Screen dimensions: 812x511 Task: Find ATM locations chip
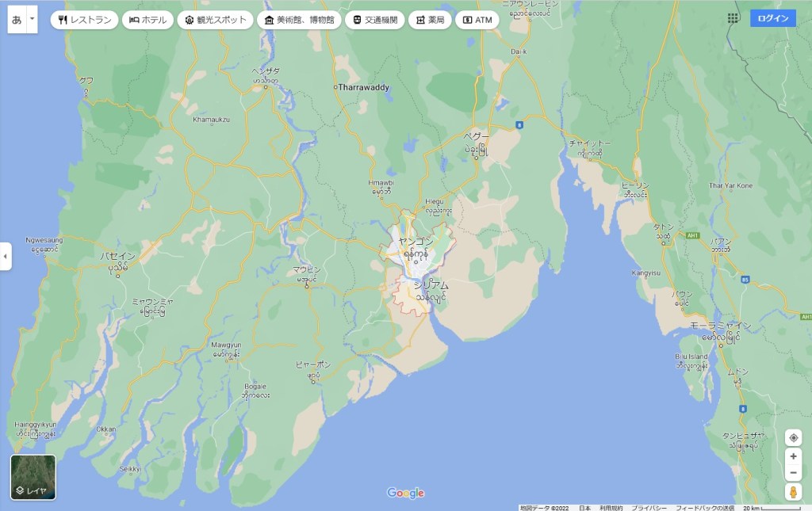tap(477, 20)
